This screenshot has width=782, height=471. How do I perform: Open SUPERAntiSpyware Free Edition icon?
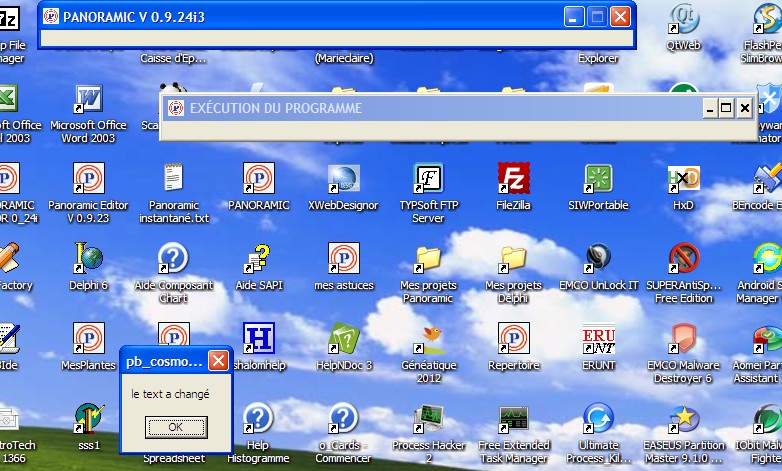[683, 258]
